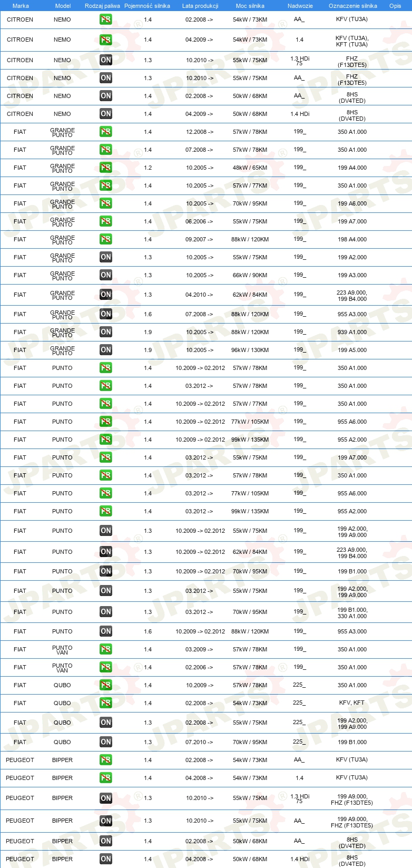The image size is (412, 868).
Task: Click the Opis column header
Action: tap(395, 6)
